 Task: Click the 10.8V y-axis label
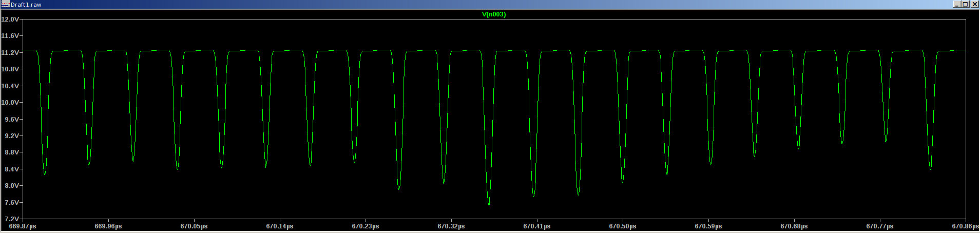pos(10,69)
